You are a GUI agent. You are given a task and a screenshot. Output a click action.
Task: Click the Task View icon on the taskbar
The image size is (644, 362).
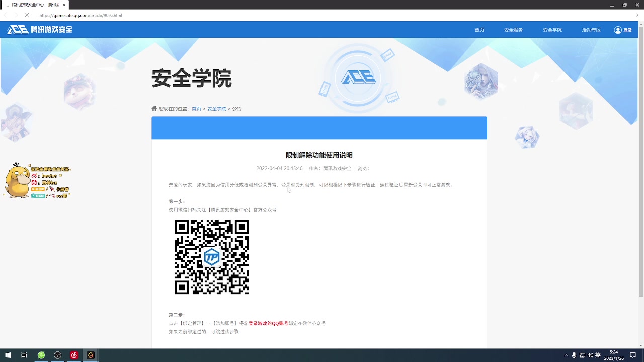25,355
